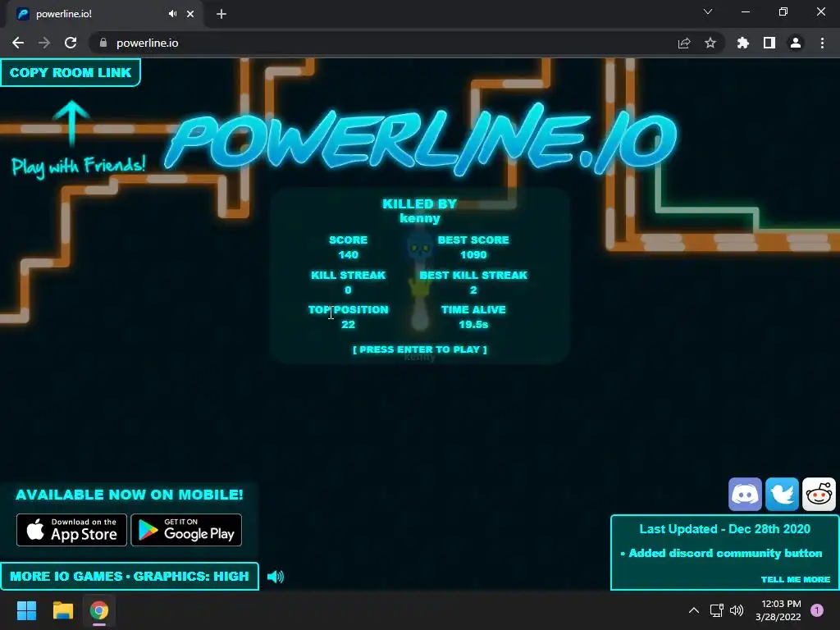The width and height of the screenshot is (840, 630).
Task: Click Last Updated - Dec 28th 2020 text
Action: coord(725,529)
